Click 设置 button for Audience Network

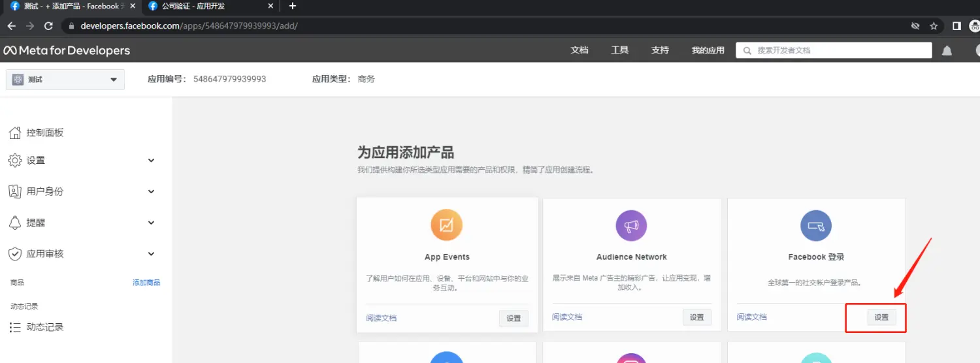click(697, 317)
